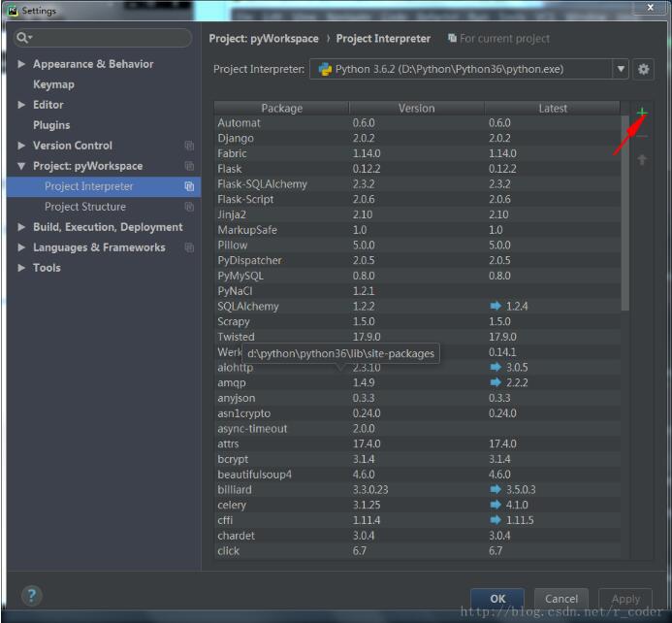Click the help question mark icon
Screen dimensions: 672x623
pos(31,596)
